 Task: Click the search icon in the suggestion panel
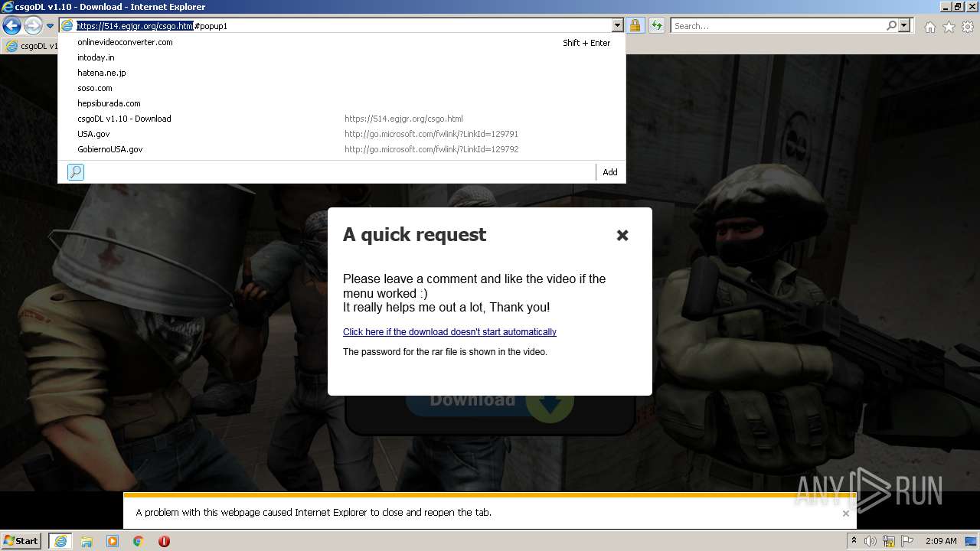click(x=76, y=172)
